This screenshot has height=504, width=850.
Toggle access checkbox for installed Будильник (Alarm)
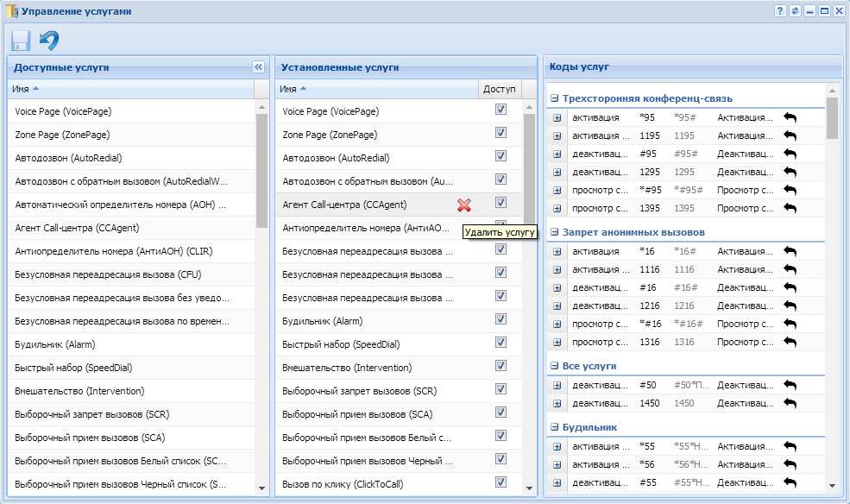(501, 319)
